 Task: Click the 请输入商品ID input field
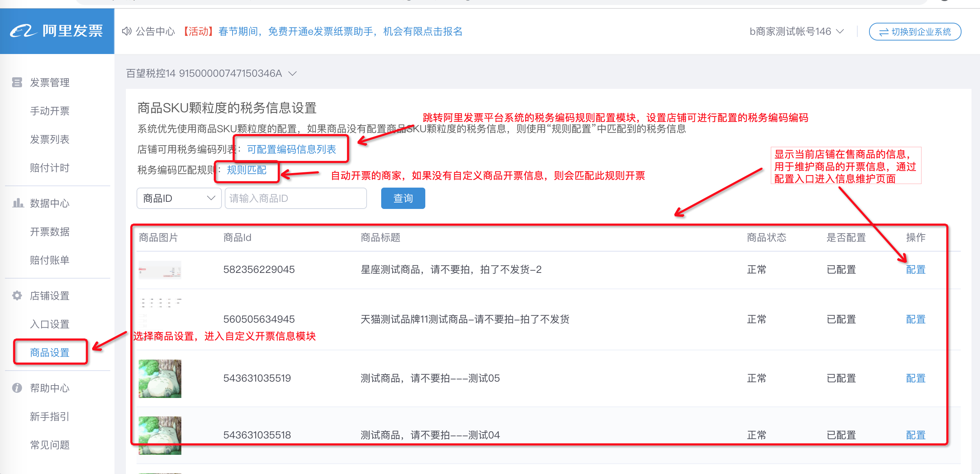click(295, 198)
